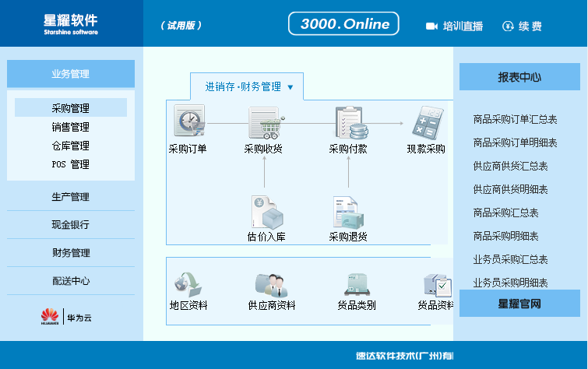Open the 业务员采购汇总表 report

pos(510,259)
